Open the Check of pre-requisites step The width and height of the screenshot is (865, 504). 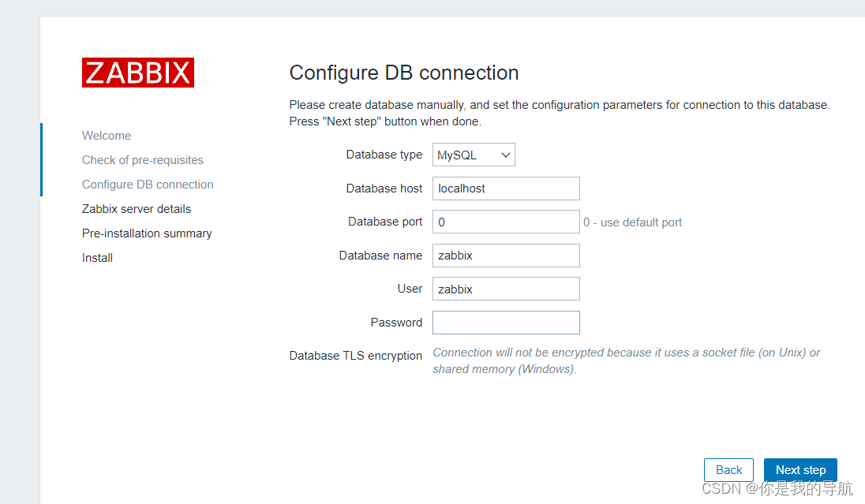tap(142, 159)
